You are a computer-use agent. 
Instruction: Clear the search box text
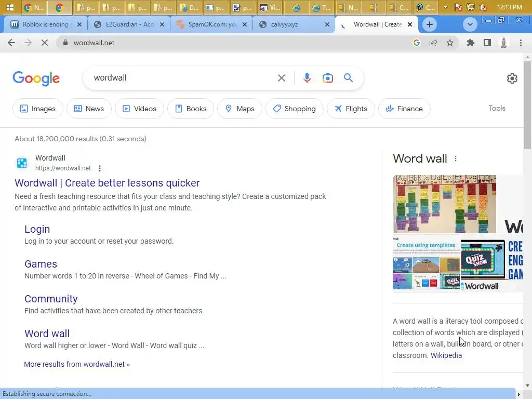tap(281, 78)
